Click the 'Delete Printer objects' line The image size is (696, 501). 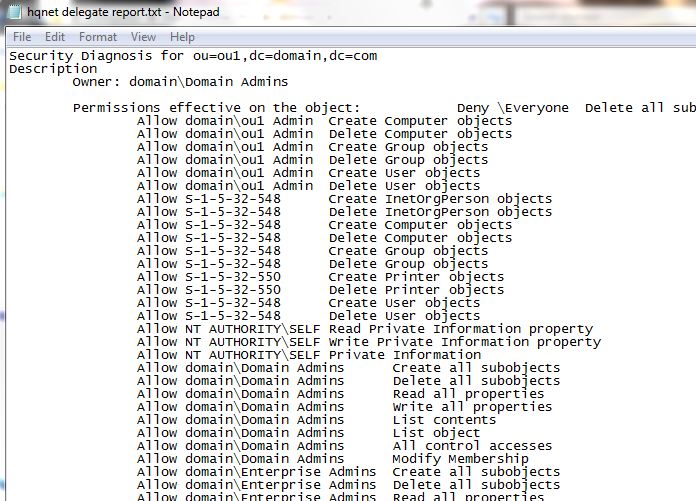click(x=320, y=290)
